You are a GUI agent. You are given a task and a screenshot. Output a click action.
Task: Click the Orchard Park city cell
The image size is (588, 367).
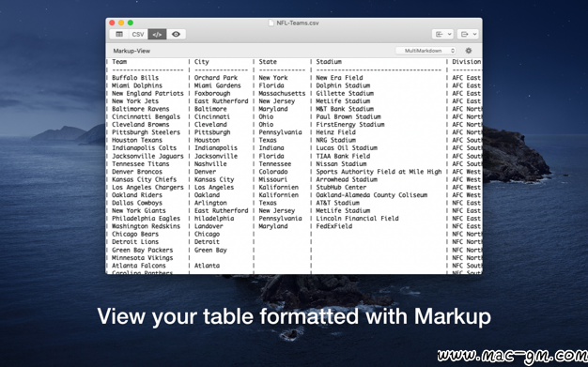click(x=216, y=78)
